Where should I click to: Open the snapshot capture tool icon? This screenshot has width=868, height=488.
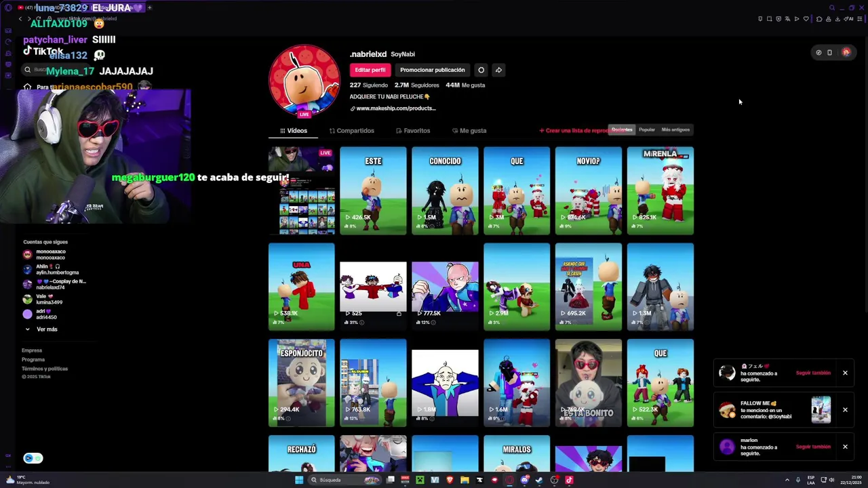click(769, 19)
